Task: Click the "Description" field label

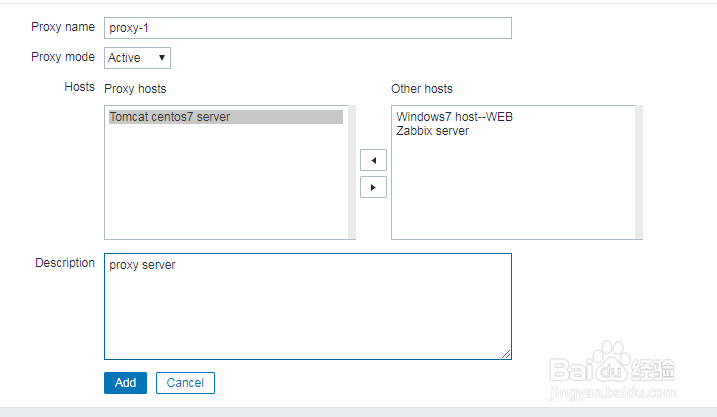Action: (x=65, y=263)
